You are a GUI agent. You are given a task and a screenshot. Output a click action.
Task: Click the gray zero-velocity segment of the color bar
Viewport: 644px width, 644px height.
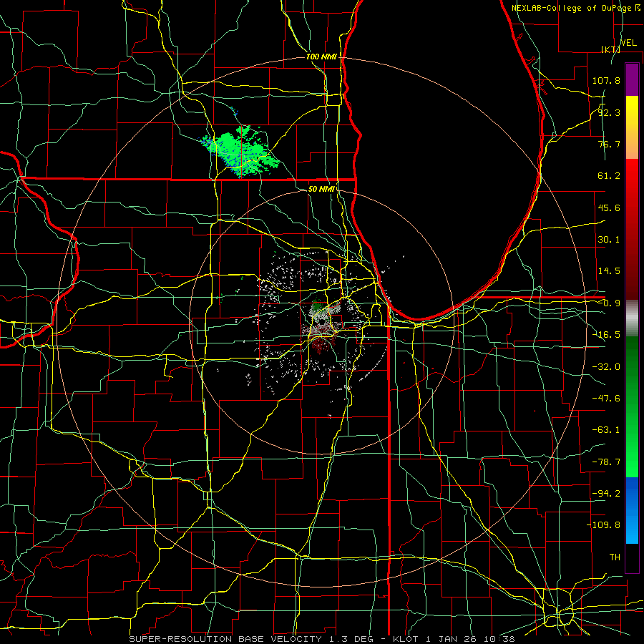(x=632, y=318)
